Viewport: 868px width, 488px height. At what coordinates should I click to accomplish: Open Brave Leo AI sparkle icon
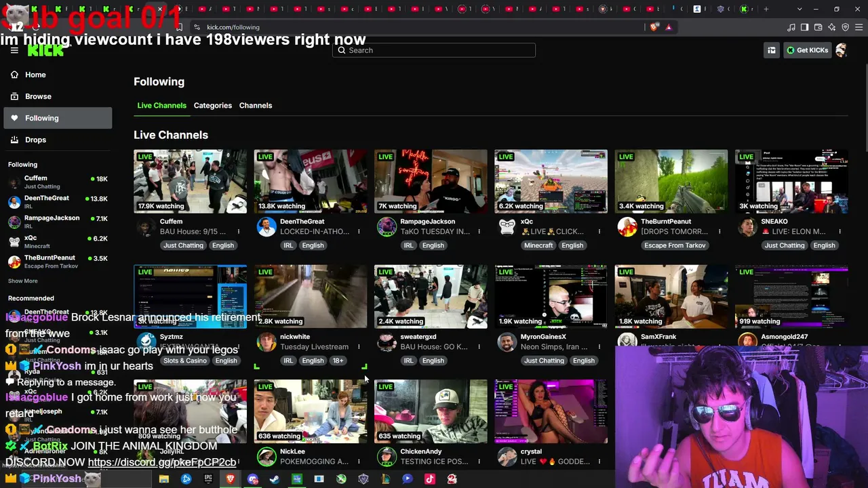[x=832, y=27]
